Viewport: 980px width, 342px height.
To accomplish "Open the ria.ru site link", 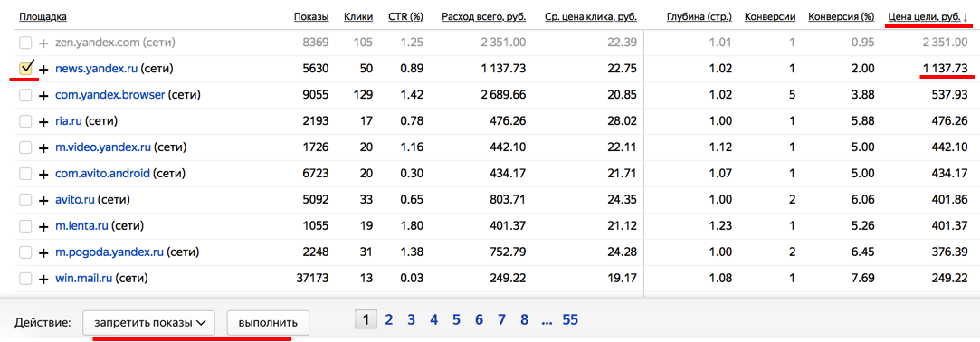I will pos(69,121).
